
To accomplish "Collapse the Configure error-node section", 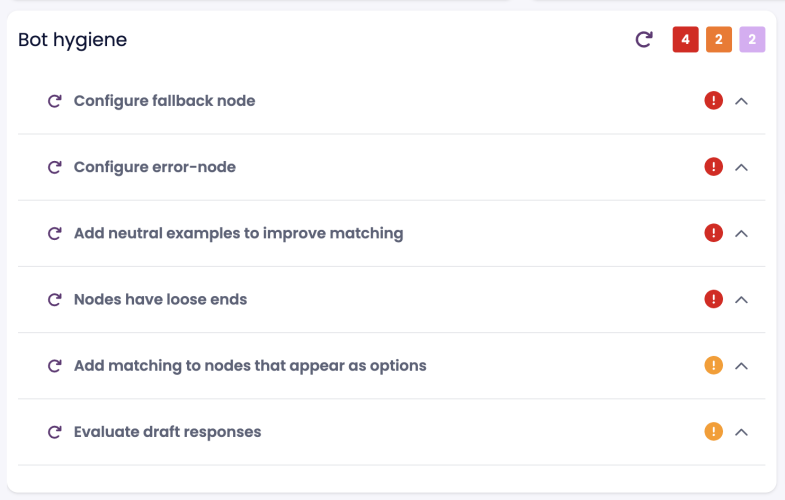I will [742, 167].
